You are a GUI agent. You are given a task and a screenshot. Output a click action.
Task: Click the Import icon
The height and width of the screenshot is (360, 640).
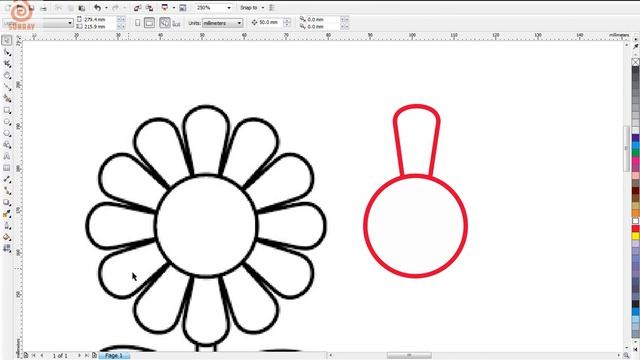[138, 8]
